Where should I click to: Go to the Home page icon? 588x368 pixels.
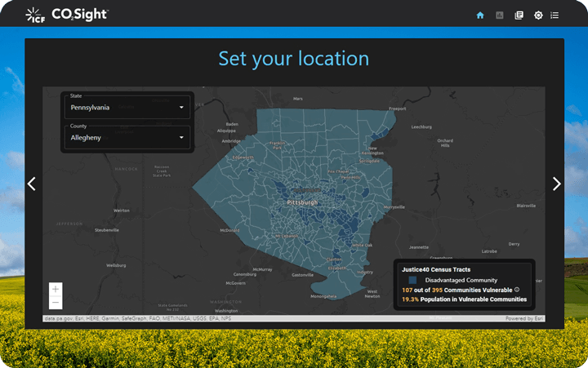(480, 15)
